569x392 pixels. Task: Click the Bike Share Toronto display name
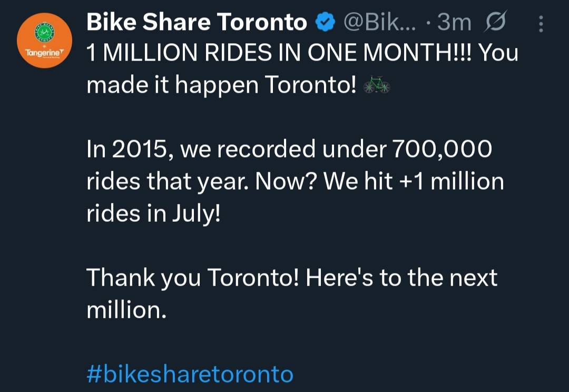(x=197, y=23)
